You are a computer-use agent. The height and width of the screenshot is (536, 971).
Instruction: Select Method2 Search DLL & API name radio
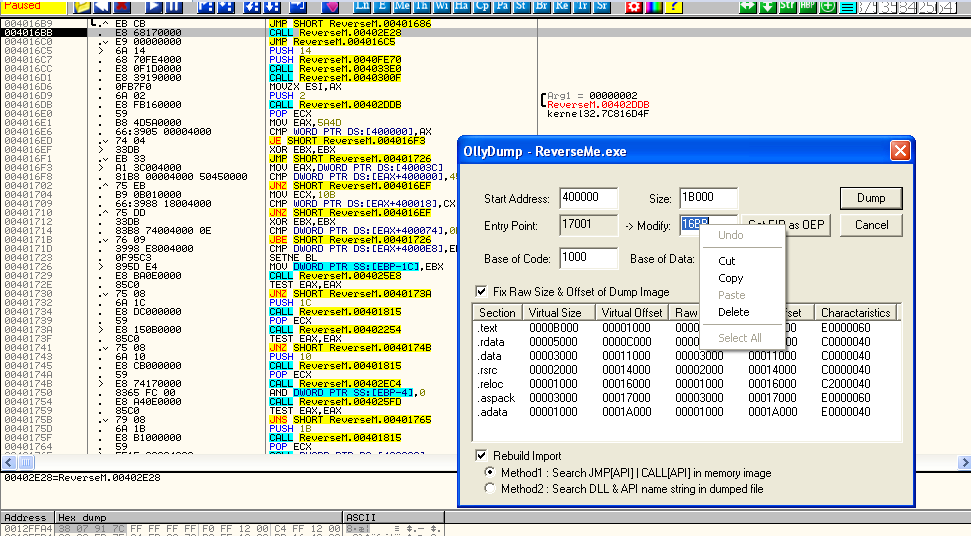[x=490, y=488]
